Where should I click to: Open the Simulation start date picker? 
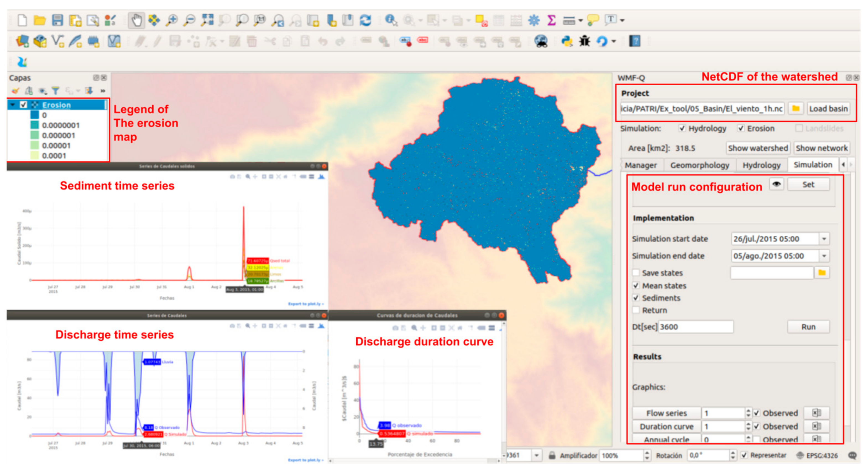tap(824, 239)
